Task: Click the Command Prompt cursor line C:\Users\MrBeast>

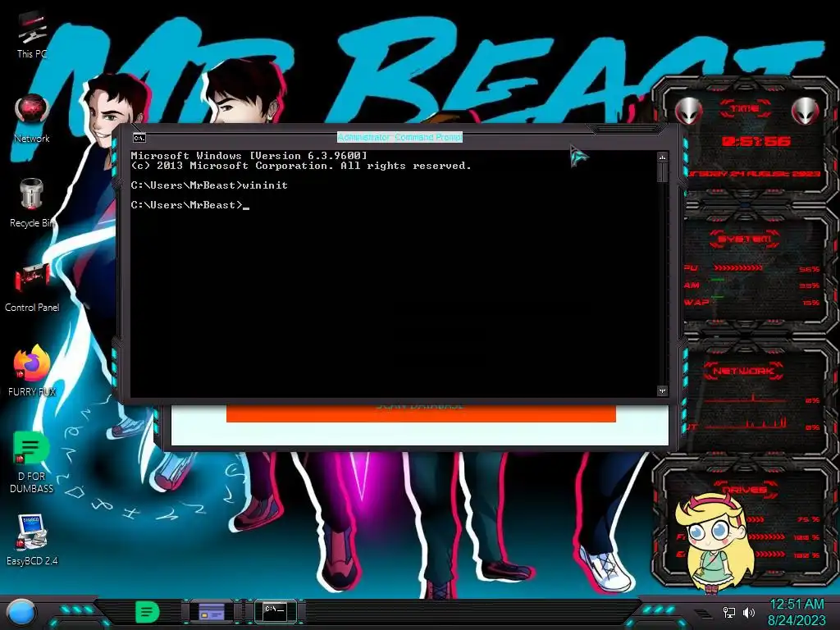Action: click(x=190, y=205)
